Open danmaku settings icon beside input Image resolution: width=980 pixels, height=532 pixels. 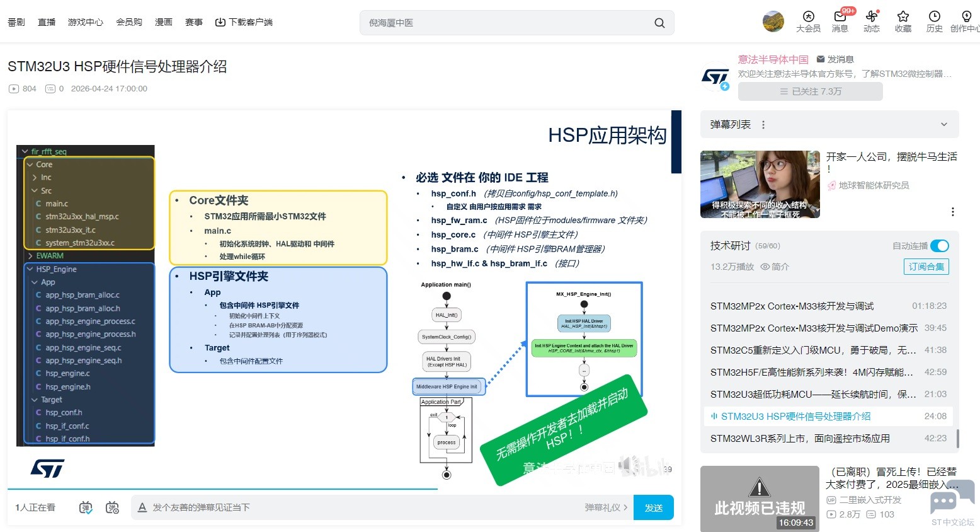tap(113, 507)
